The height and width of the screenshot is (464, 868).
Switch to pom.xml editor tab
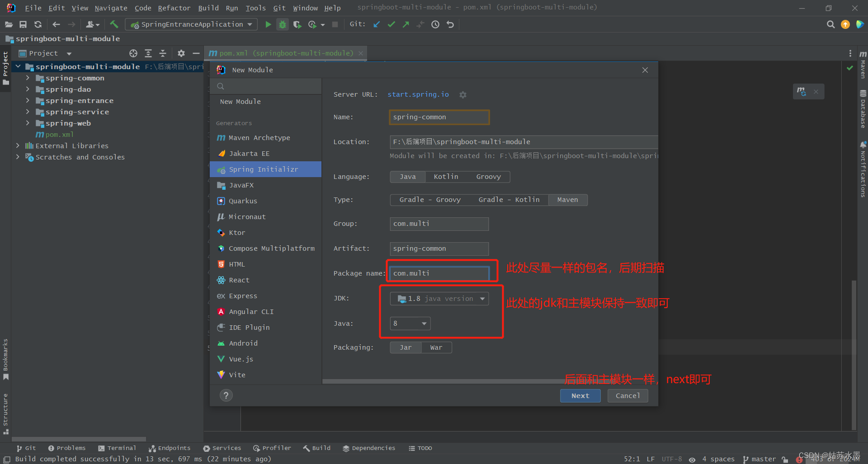[x=286, y=53]
